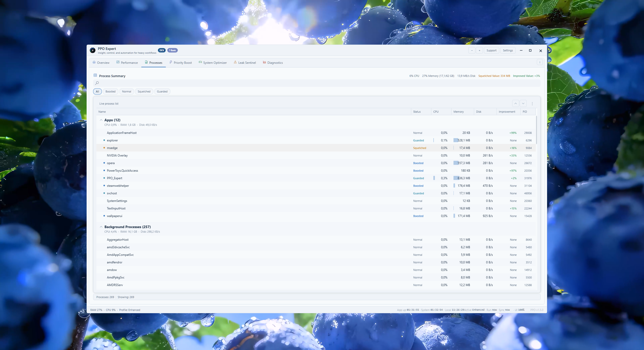
Task: Open the Settings button
Action: [x=508, y=50]
